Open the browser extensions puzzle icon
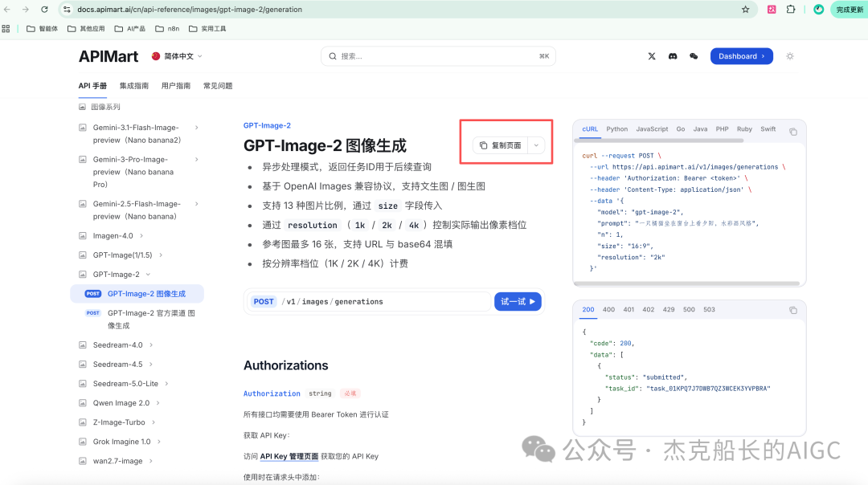 pos(791,10)
